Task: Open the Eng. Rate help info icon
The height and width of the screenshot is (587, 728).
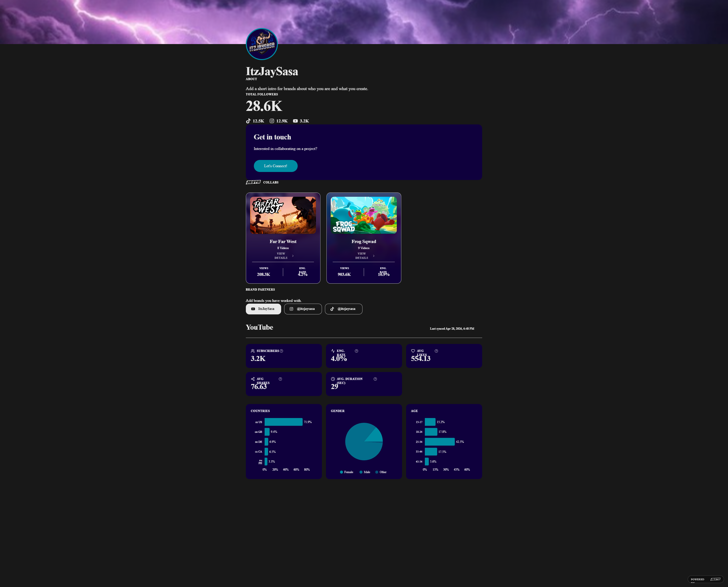Action: (356, 351)
